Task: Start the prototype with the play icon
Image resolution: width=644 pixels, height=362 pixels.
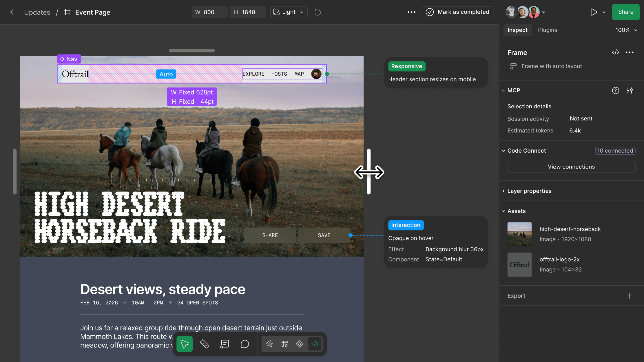Action: (x=594, y=12)
